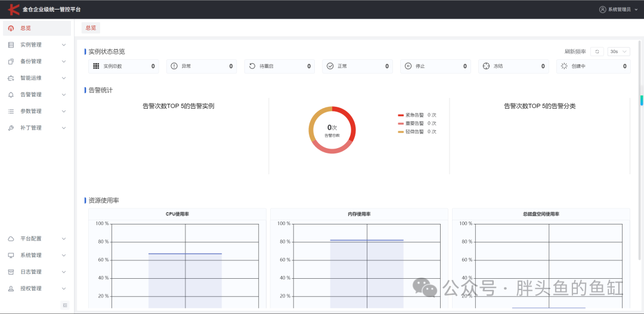
Task: Click the 系统管理 monitor icon
Action: pyautogui.click(x=11, y=255)
